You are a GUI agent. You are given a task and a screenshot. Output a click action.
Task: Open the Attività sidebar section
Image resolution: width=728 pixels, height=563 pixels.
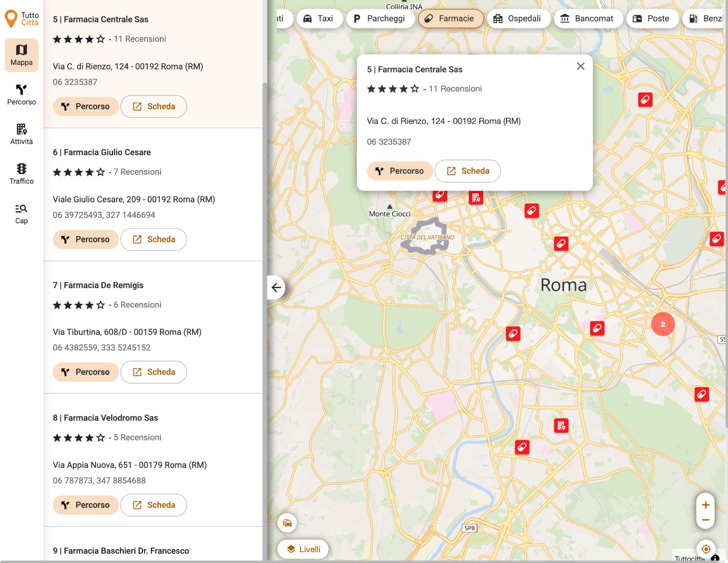click(21, 134)
